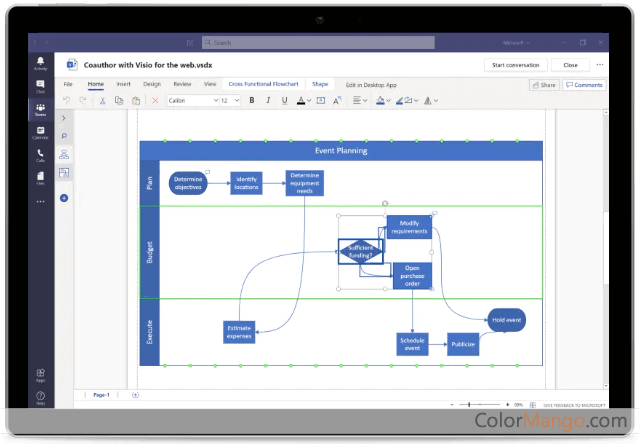The image size is (639, 444).
Task: Open Calls in the Teams sidebar
Action: [40, 155]
